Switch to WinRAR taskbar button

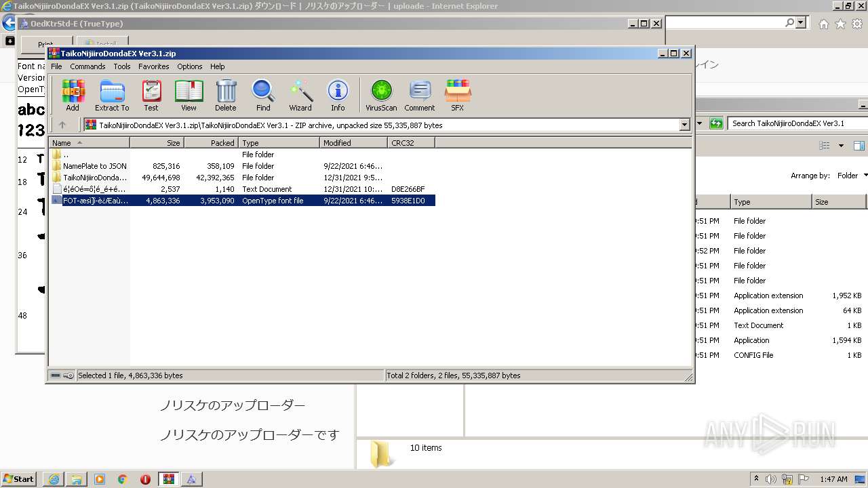169,479
